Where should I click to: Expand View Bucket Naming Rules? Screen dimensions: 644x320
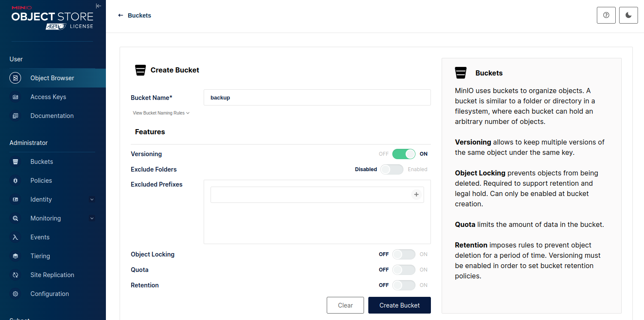(161, 113)
